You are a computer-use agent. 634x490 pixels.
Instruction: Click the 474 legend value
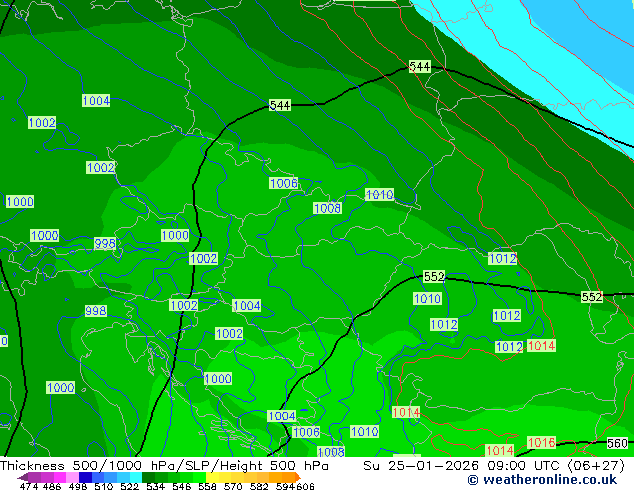[x=29, y=486]
